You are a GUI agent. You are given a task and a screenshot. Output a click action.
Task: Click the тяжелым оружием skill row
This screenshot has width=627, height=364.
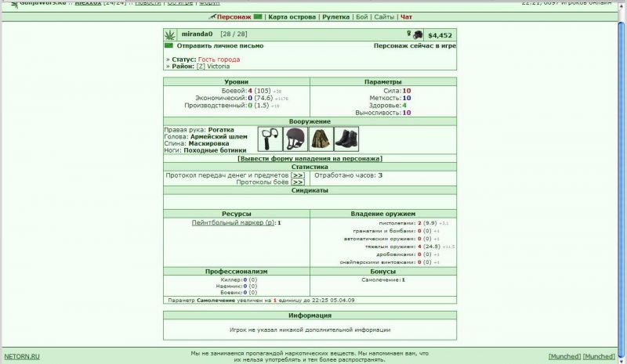click(x=409, y=247)
